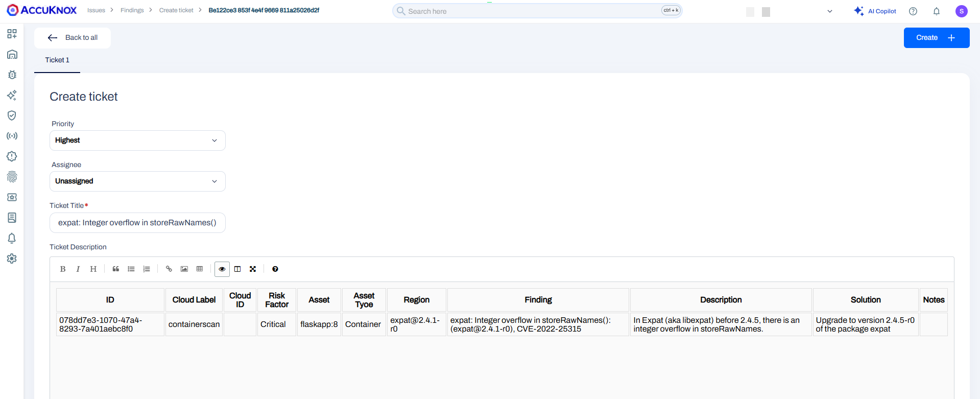Go to Create ticket in breadcrumb
Viewport: 980px width, 399px height.
pos(176,10)
